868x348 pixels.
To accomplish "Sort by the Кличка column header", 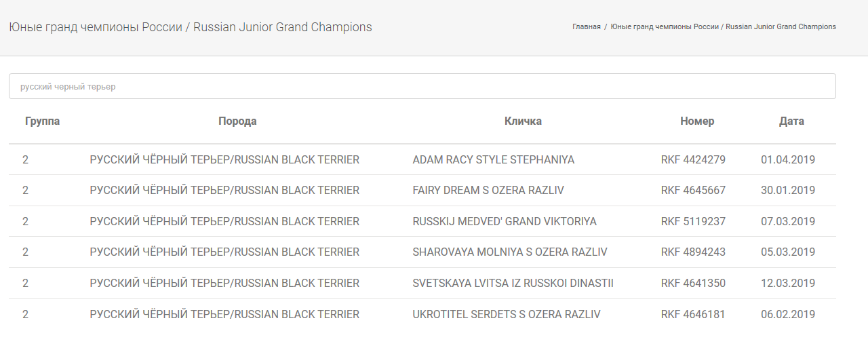I will click(x=523, y=121).
